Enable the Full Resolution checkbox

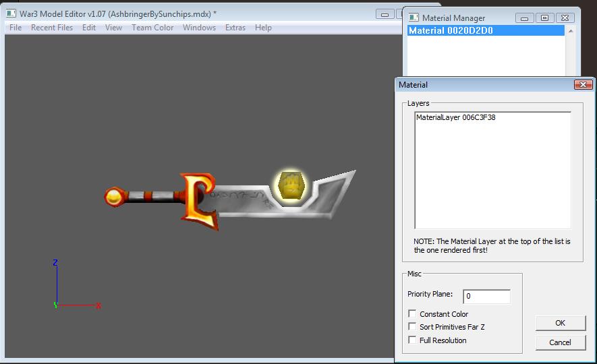[412, 340]
